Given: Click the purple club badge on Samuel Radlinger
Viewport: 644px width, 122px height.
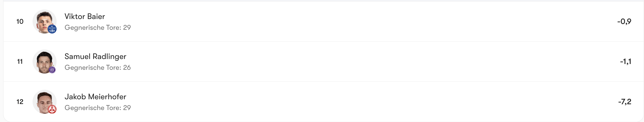Looking at the screenshot, I should pyautogui.click(x=52, y=70).
